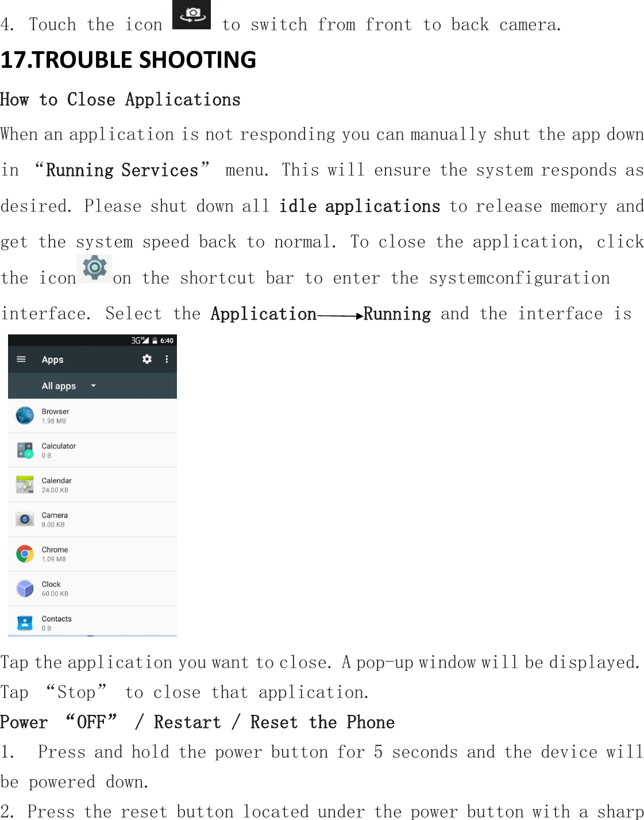Tap the camera switch icon to change cameras
Image resolution: width=644 pixels, height=820 pixels.
(192, 14)
